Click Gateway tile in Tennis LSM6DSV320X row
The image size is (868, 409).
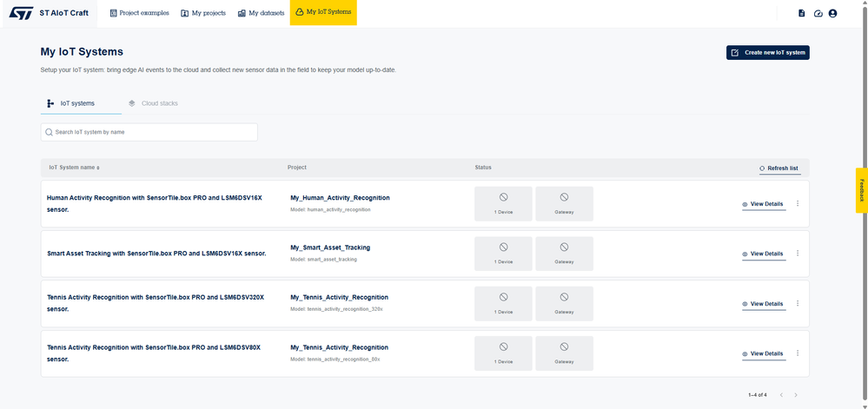pos(564,303)
